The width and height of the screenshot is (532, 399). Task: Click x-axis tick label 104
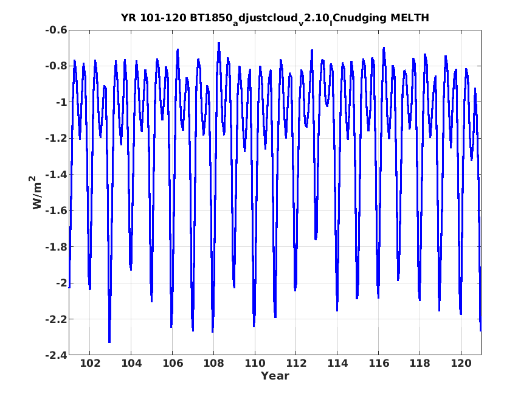tap(131, 363)
